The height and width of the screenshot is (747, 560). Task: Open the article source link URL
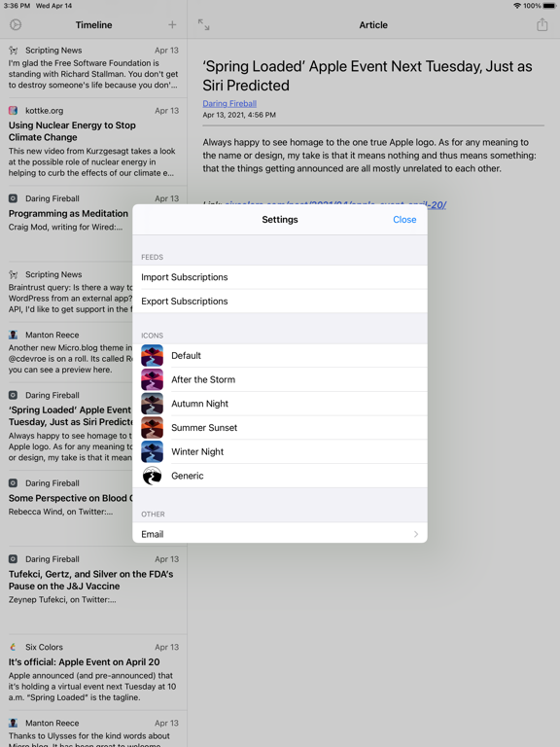click(335, 205)
